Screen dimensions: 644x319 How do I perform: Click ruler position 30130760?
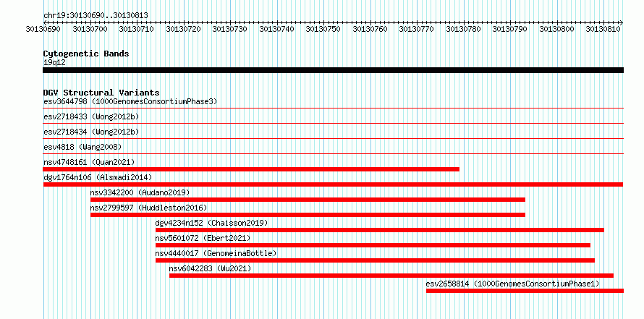pos(370,29)
